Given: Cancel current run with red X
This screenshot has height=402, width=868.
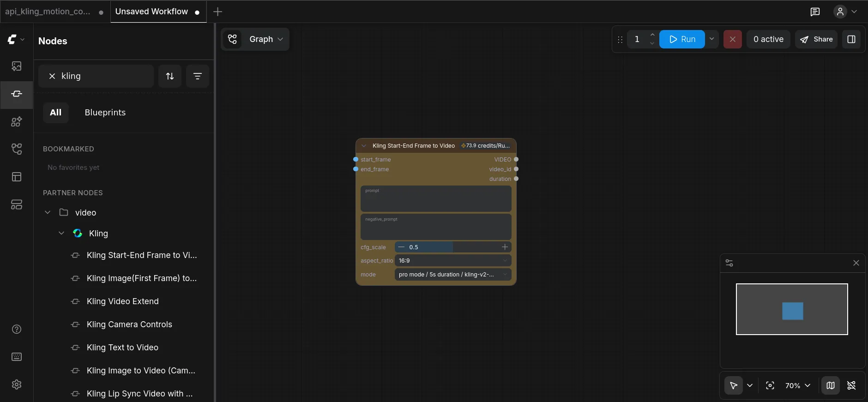Looking at the screenshot, I should click(733, 39).
